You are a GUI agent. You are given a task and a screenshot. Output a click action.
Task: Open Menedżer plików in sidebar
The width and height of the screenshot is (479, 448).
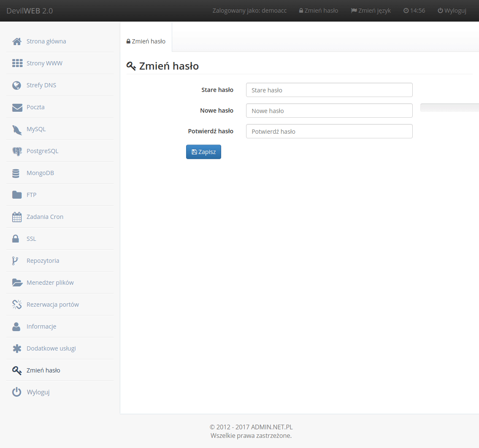point(50,283)
